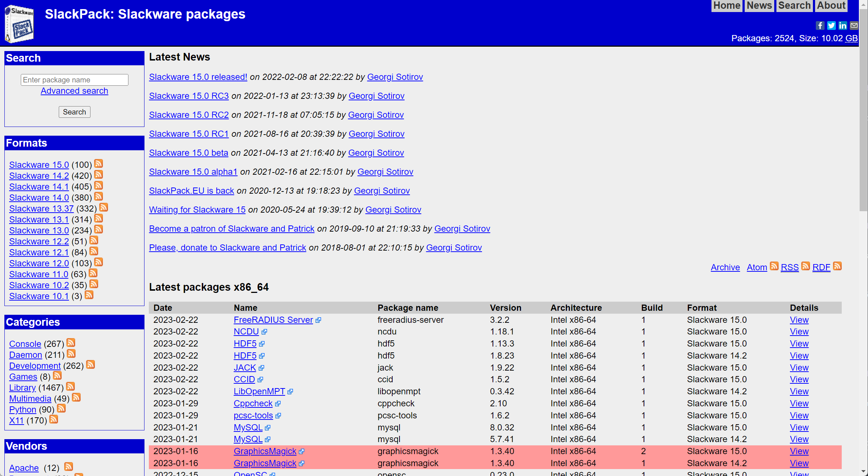Share the page on LinkedIn
The height and width of the screenshot is (476, 868).
tap(842, 25)
